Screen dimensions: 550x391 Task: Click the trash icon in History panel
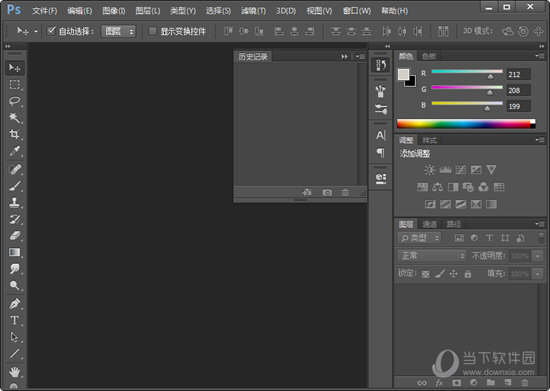point(345,193)
